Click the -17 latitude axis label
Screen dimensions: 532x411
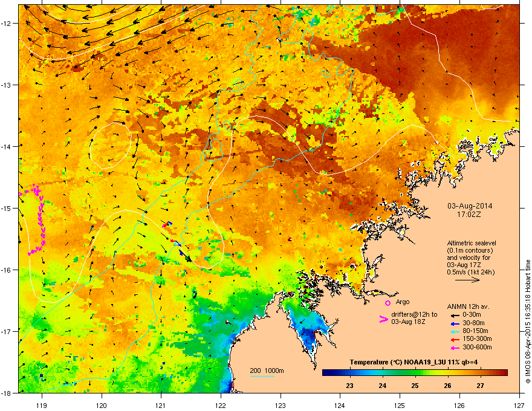[x=7, y=331]
